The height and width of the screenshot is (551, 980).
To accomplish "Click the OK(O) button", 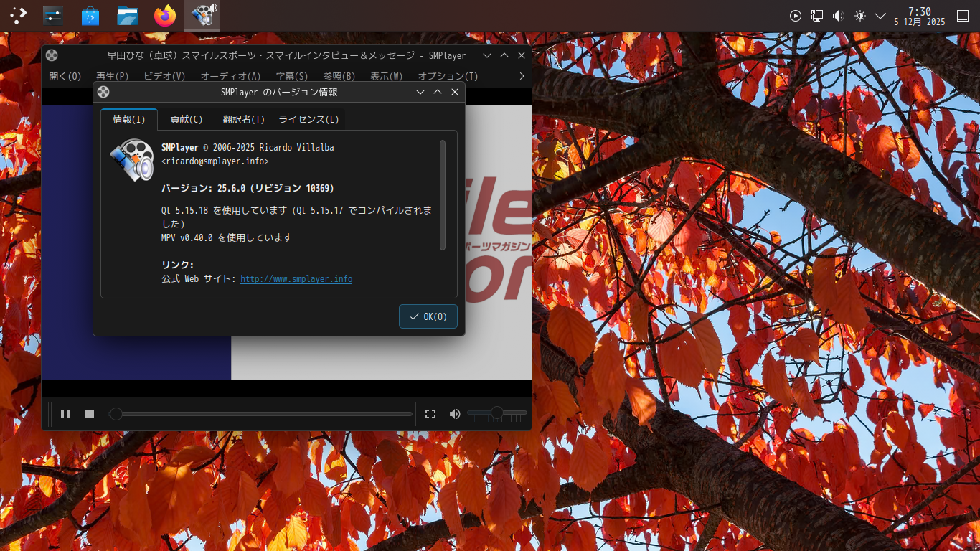I will 428,316.
